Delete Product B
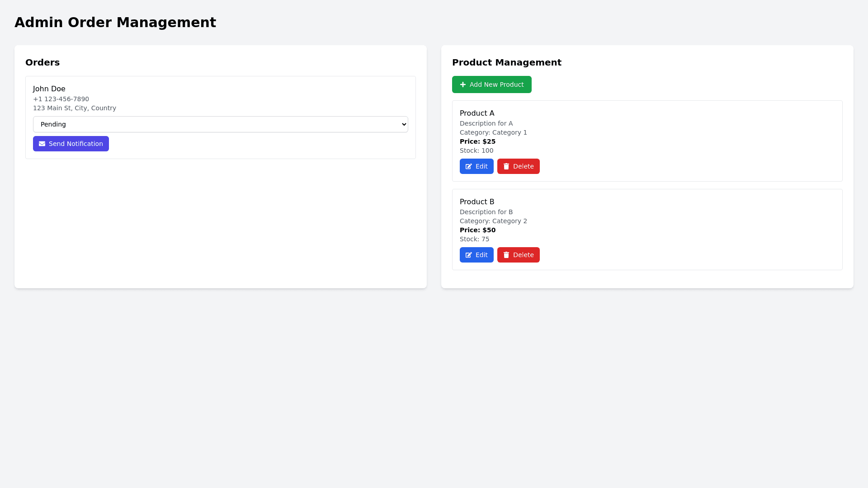Viewport: 868px width, 488px height. point(519,255)
